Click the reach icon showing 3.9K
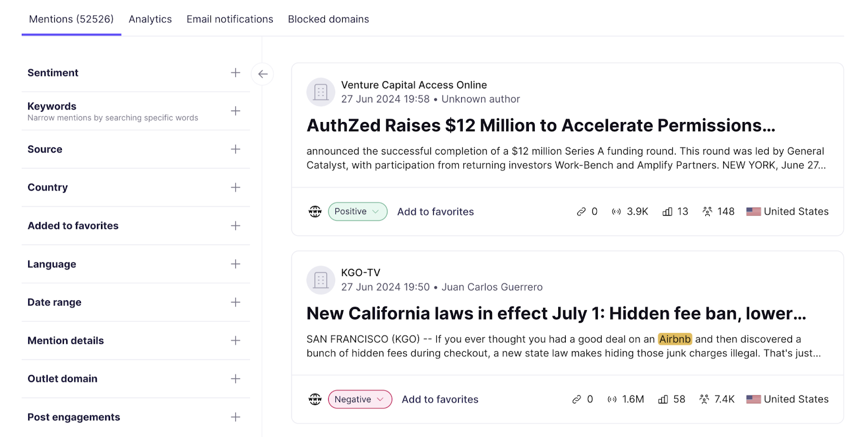 (617, 211)
